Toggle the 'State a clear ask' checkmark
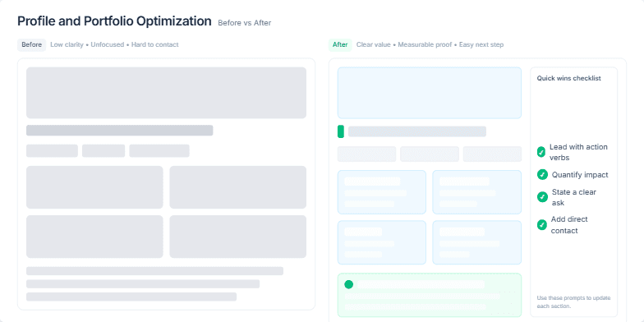Viewport: 644px width, 322px height. (542, 197)
